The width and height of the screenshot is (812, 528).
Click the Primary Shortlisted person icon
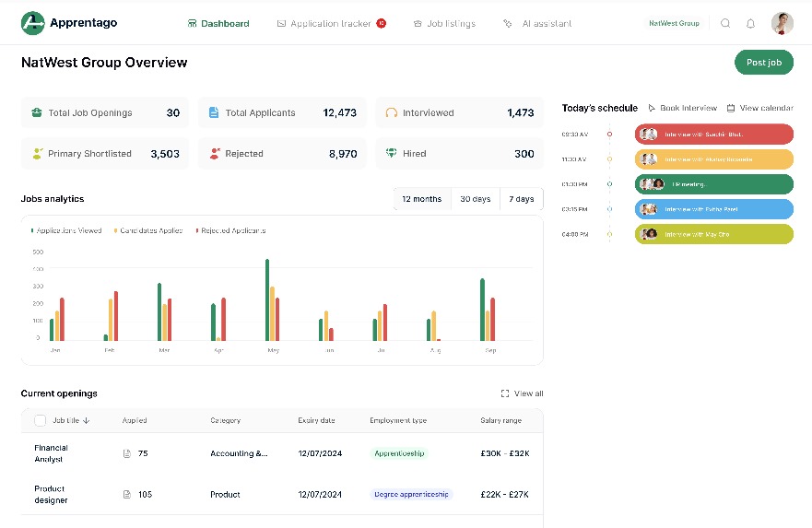coord(37,153)
